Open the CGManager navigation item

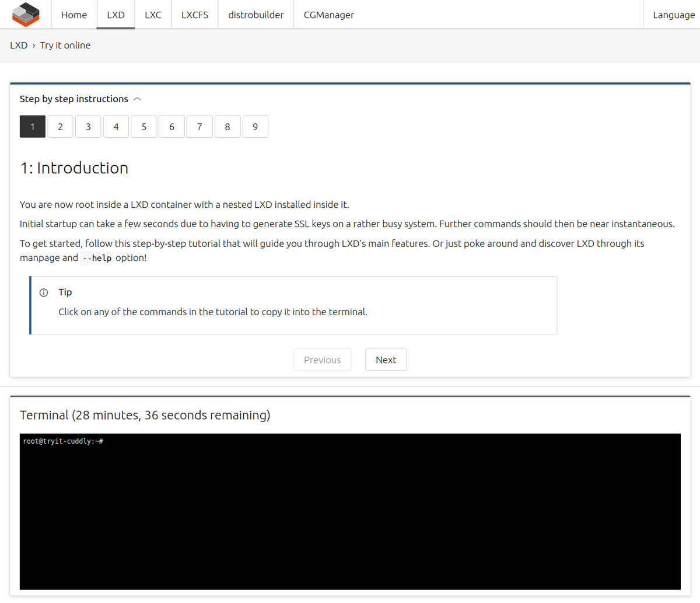pyautogui.click(x=329, y=15)
